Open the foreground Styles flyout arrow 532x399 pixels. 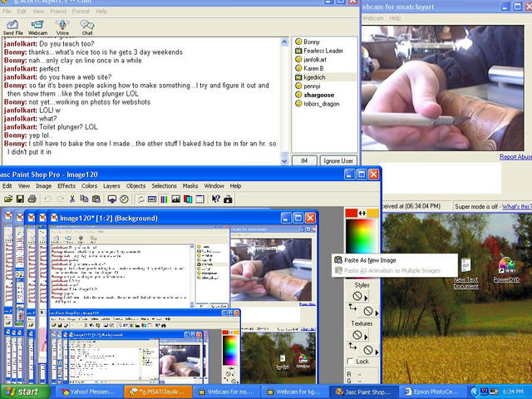[x=366, y=298]
